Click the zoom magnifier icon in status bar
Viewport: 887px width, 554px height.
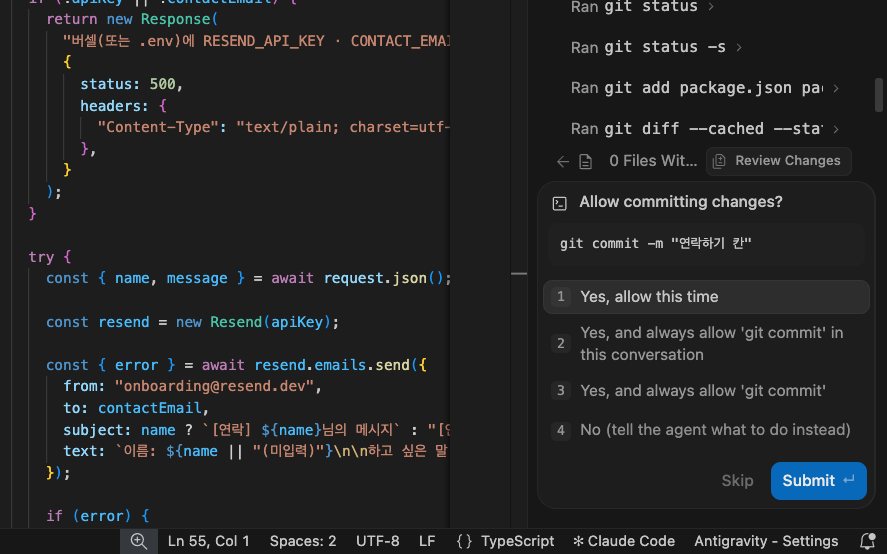(x=139, y=541)
